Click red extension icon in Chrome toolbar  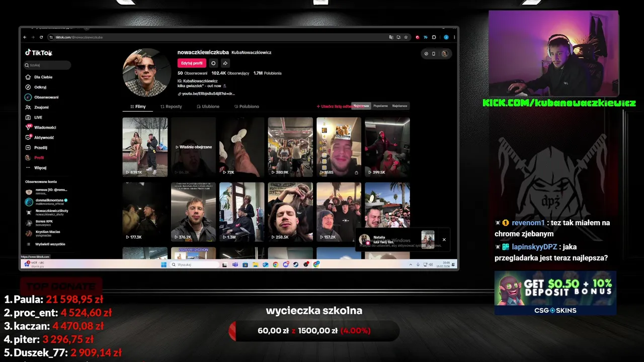coord(418,37)
